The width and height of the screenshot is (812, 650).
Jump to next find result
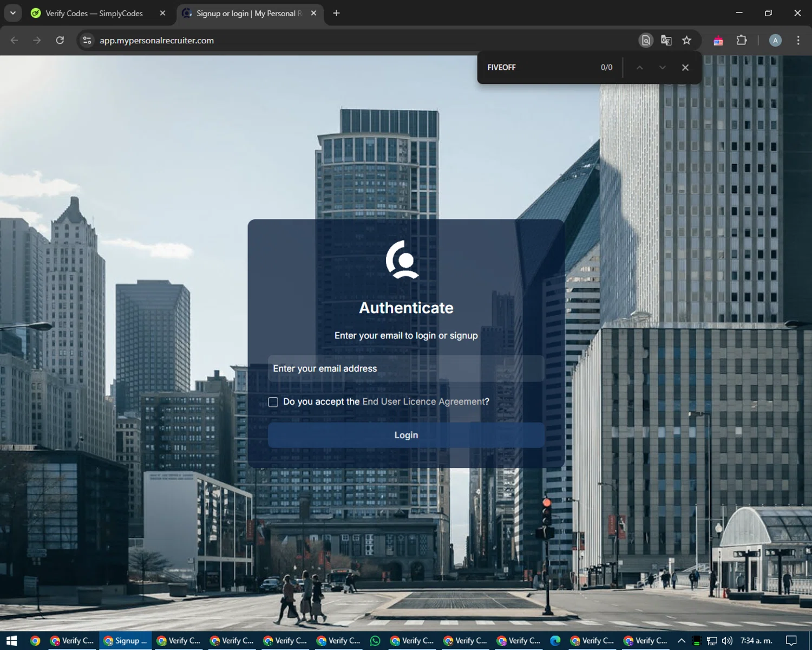coord(662,67)
